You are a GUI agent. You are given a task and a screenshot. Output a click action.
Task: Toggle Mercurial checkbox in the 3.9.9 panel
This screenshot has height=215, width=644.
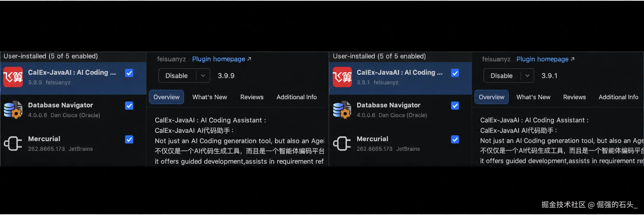pyautogui.click(x=129, y=140)
